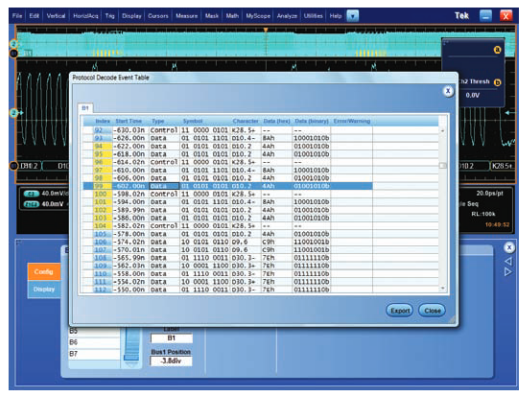Click the Symbol column header
The height and width of the screenshot is (399, 528).
(193, 121)
